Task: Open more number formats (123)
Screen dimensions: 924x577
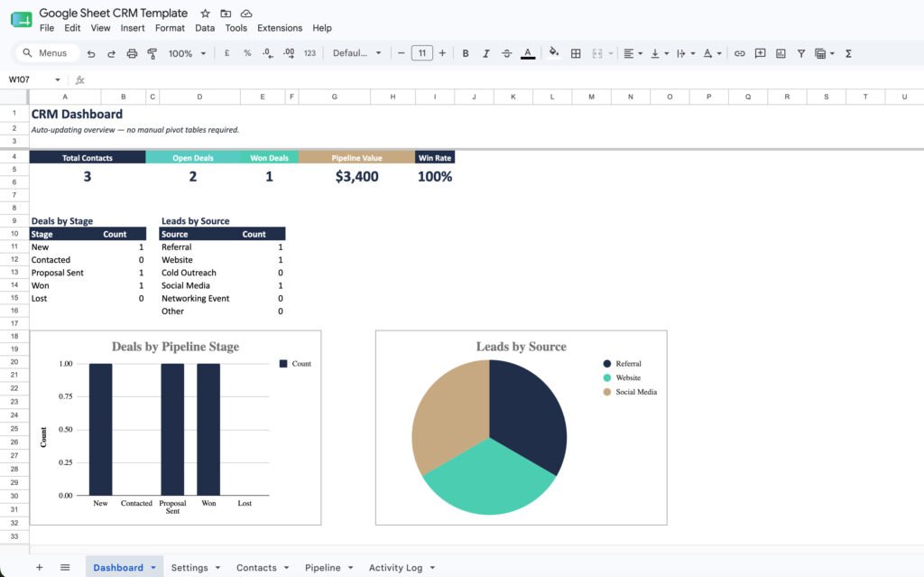Action: click(x=310, y=53)
